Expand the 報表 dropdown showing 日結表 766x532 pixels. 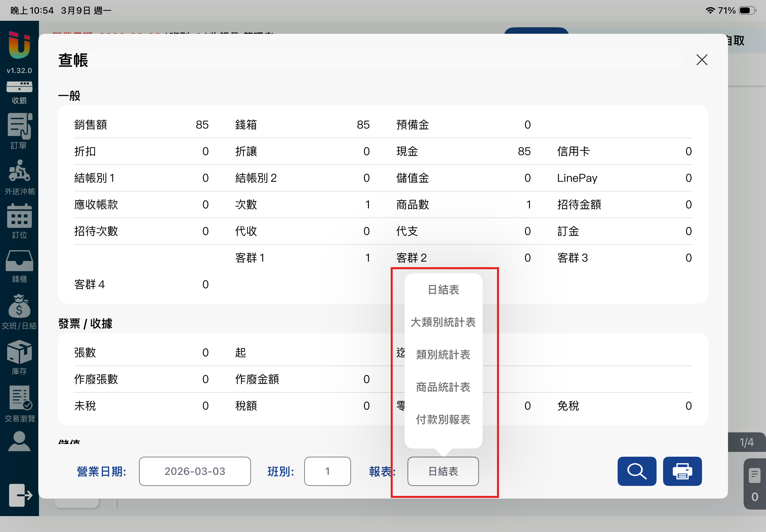click(x=443, y=471)
